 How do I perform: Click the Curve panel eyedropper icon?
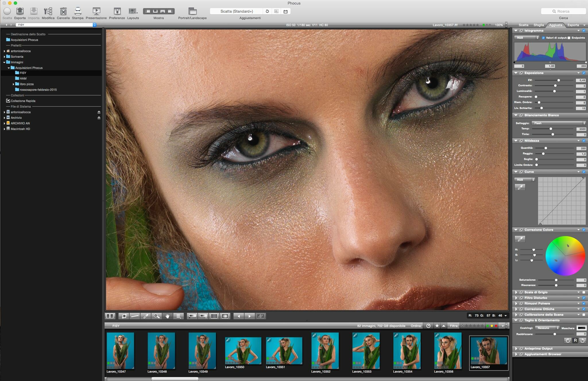[520, 187]
